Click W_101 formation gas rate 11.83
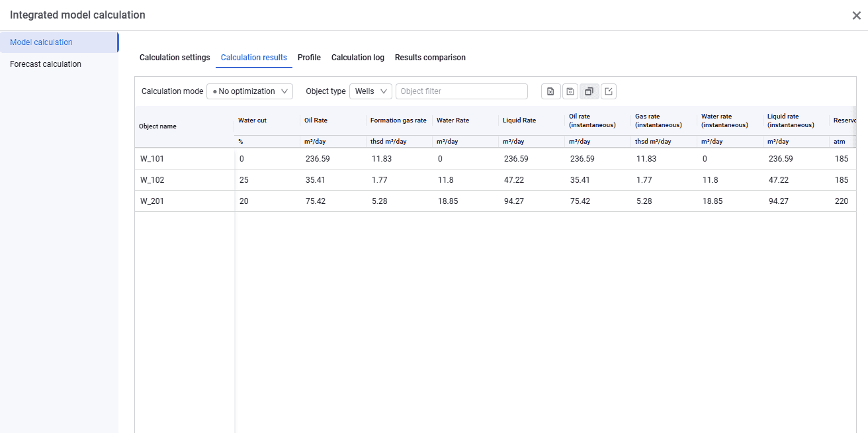868x433 pixels. coord(382,159)
